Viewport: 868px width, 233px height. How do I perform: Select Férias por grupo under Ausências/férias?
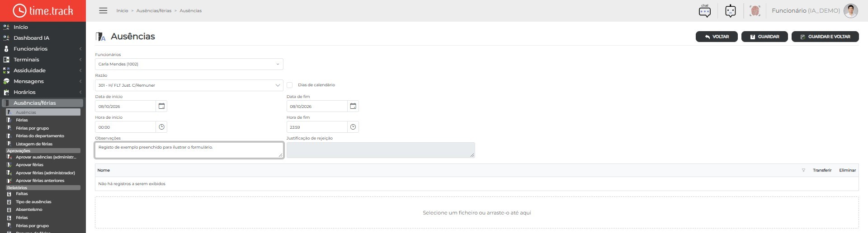pyautogui.click(x=32, y=128)
